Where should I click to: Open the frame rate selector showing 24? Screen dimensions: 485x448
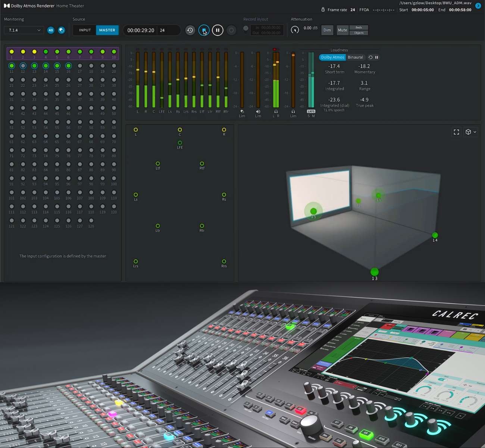click(x=352, y=10)
